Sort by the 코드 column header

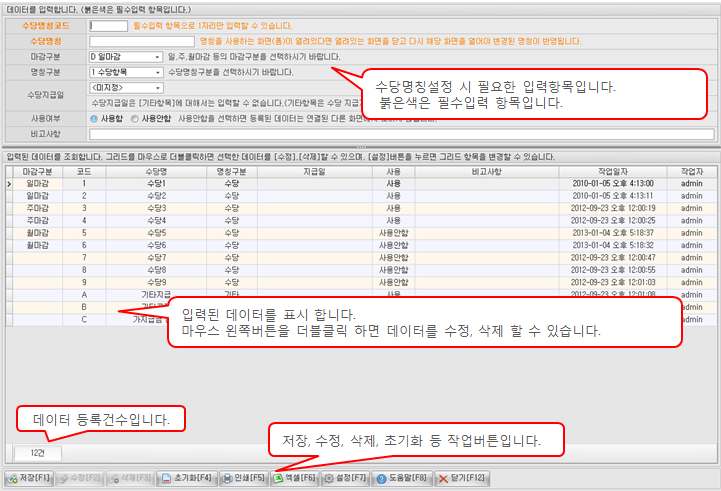[x=84, y=171]
